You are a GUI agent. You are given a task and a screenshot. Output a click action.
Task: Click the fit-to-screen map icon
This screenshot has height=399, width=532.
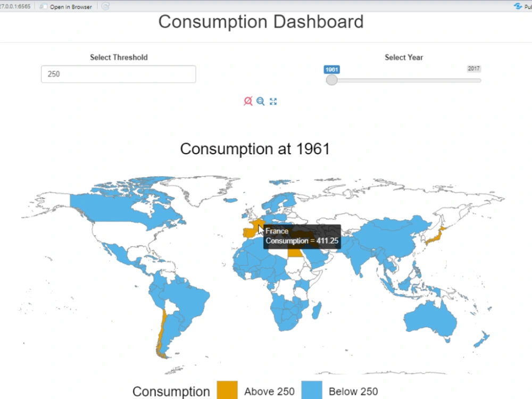(x=273, y=102)
